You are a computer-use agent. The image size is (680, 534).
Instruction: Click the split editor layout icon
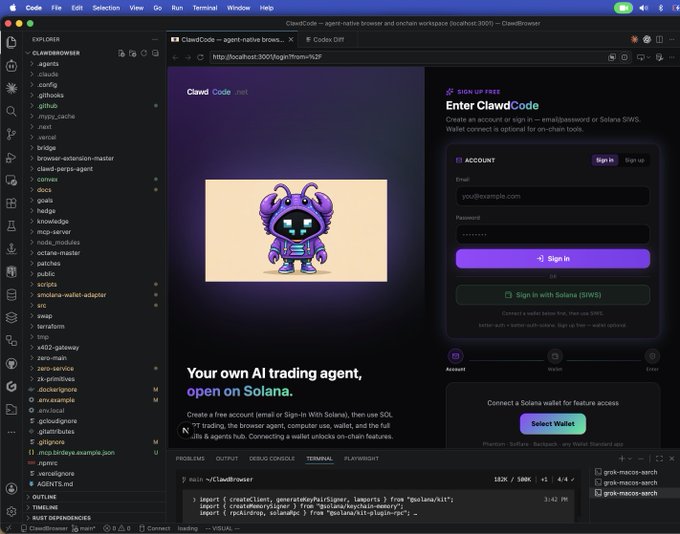pos(659,39)
